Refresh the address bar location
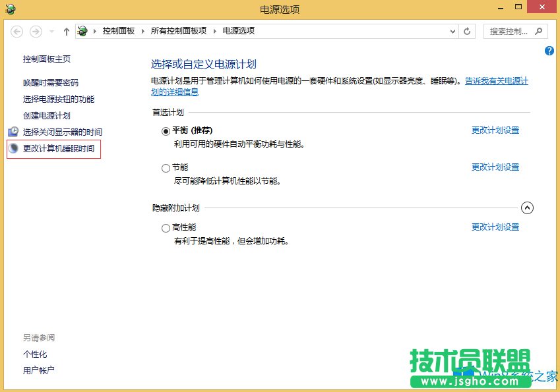This screenshot has height=392, width=560. [x=467, y=31]
